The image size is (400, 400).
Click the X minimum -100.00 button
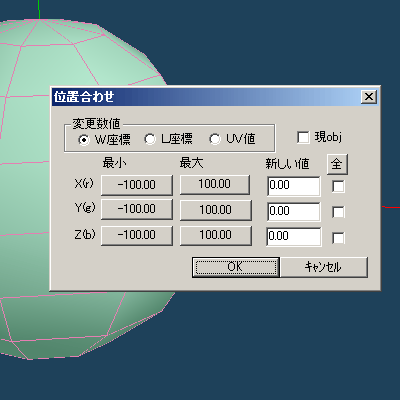point(137,185)
